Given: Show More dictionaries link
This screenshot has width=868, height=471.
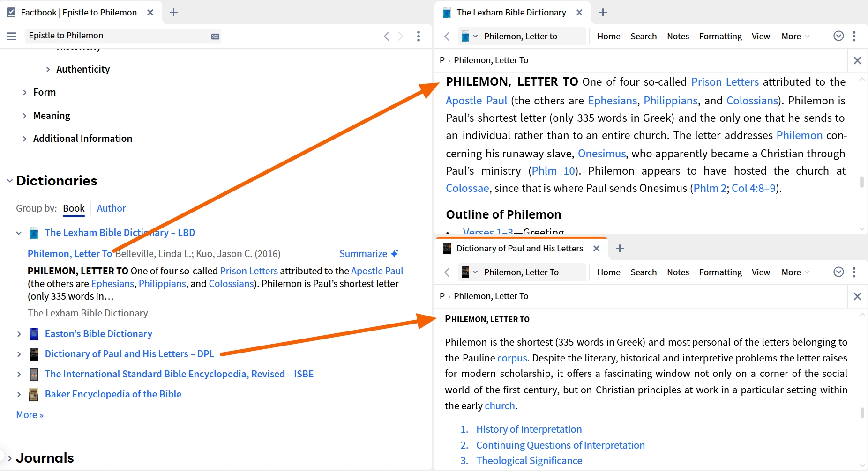Looking at the screenshot, I should coord(30,415).
